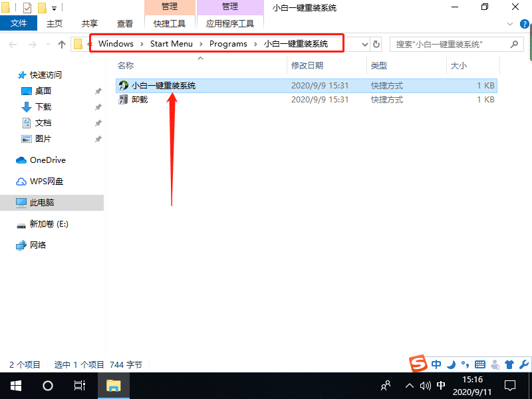532x399 pixels.
Task: Click the magnifier search icon
Action: (x=514, y=44)
